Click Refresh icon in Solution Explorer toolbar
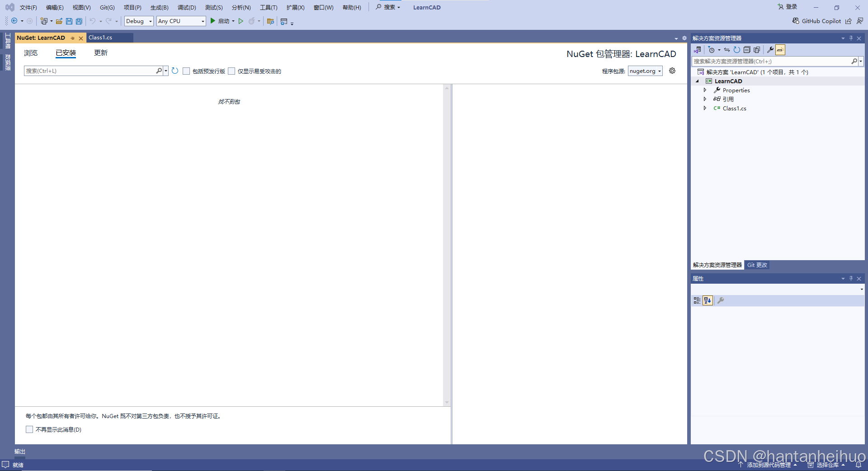Image resolution: width=868 pixels, height=471 pixels. [737, 50]
